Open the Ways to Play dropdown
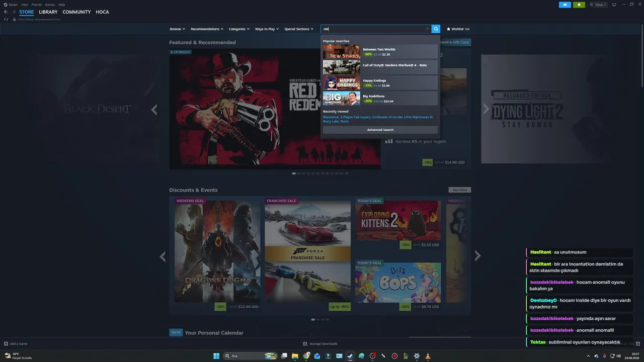The width and height of the screenshot is (644, 362). (267, 29)
